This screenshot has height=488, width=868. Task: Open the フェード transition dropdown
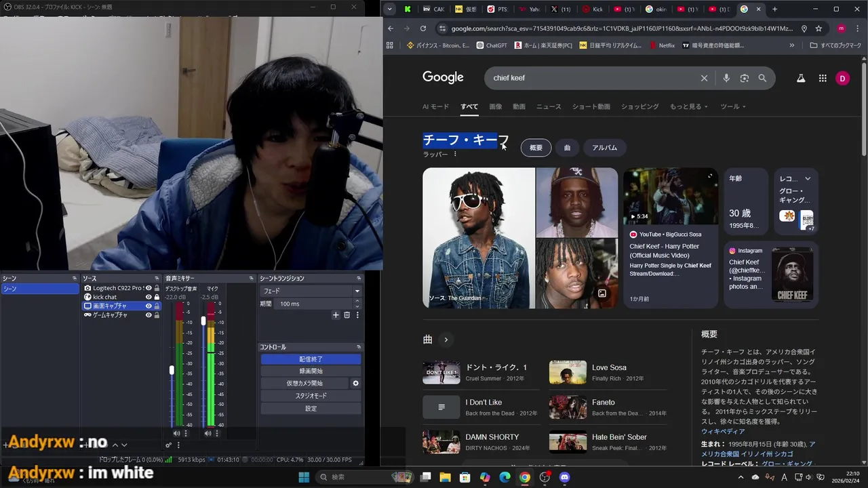coord(311,291)
